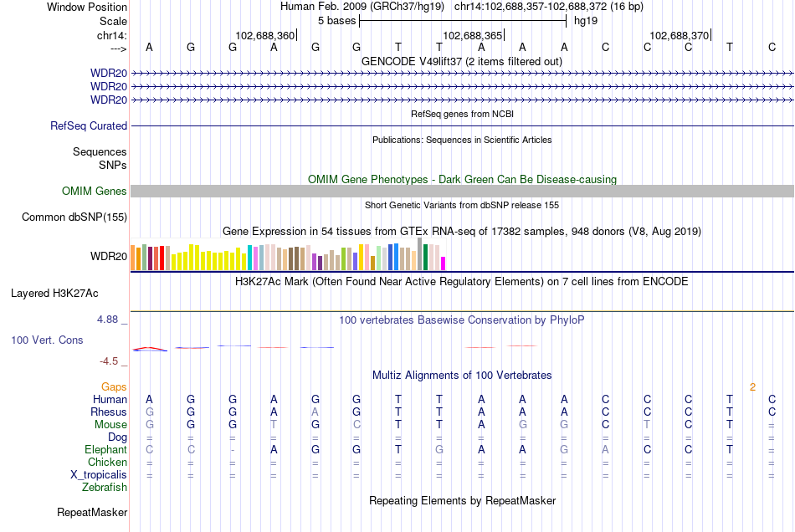
Task: Click the Gene Expression in 54 tissues title
Action: point(462,232)
